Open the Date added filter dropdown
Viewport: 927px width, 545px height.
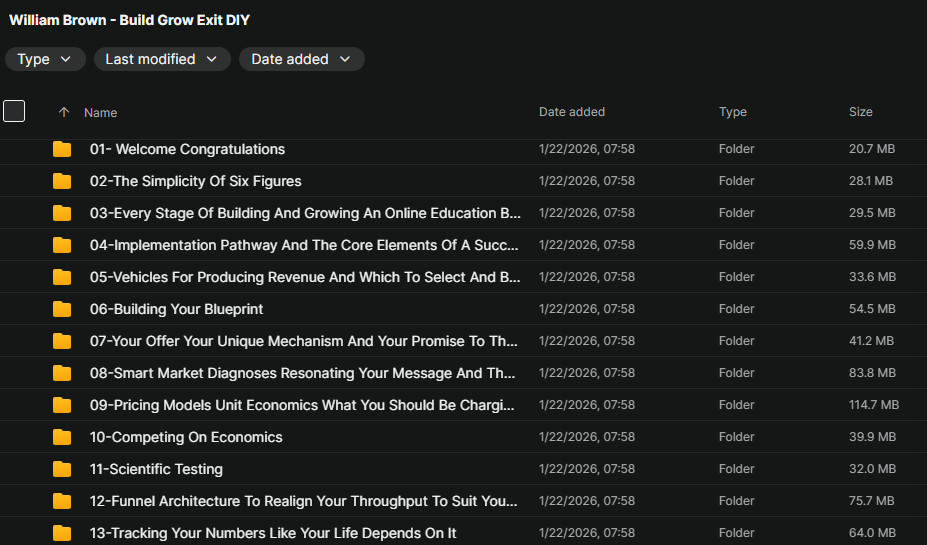point(301,59)
